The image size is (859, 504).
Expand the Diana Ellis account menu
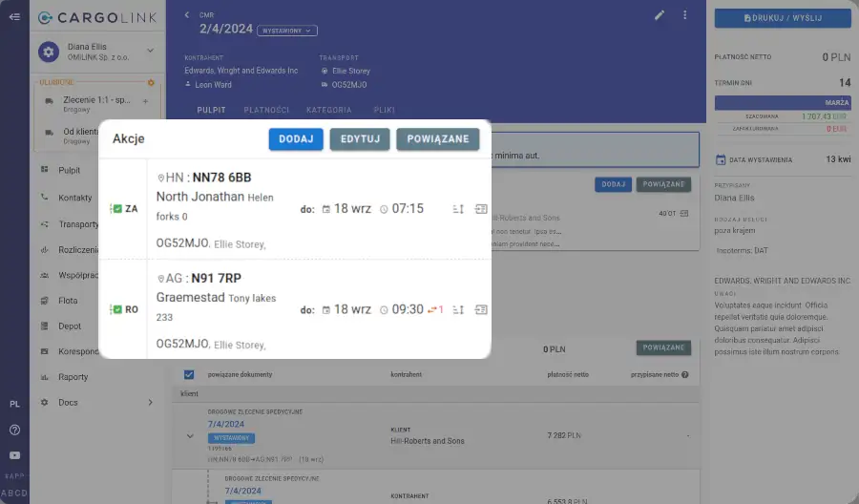(x=150, y=51)
